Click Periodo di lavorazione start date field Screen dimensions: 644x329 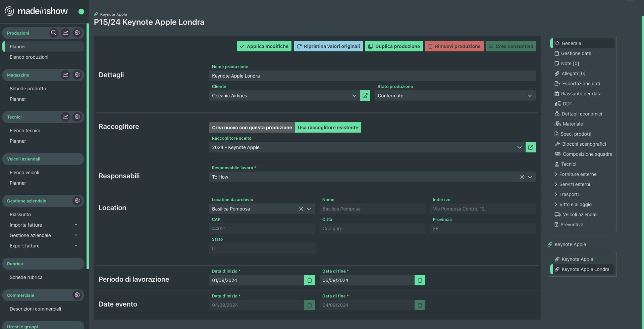pos(257,280)
